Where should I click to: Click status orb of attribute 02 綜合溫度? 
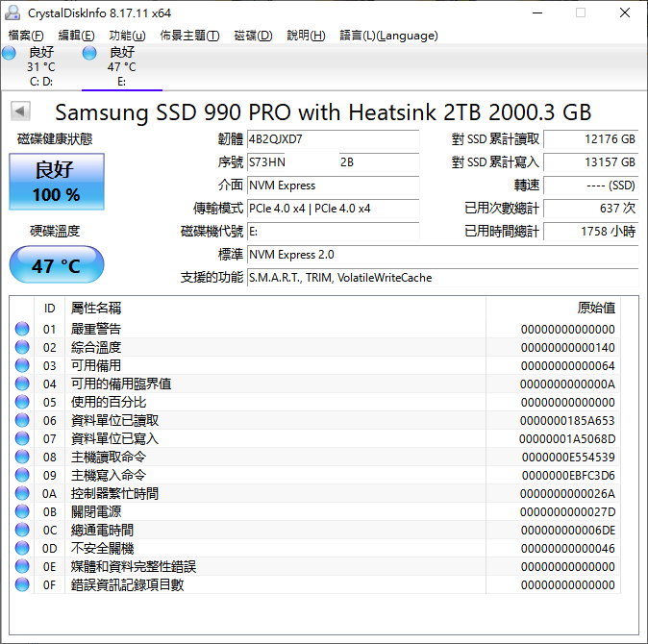point(22,347)
